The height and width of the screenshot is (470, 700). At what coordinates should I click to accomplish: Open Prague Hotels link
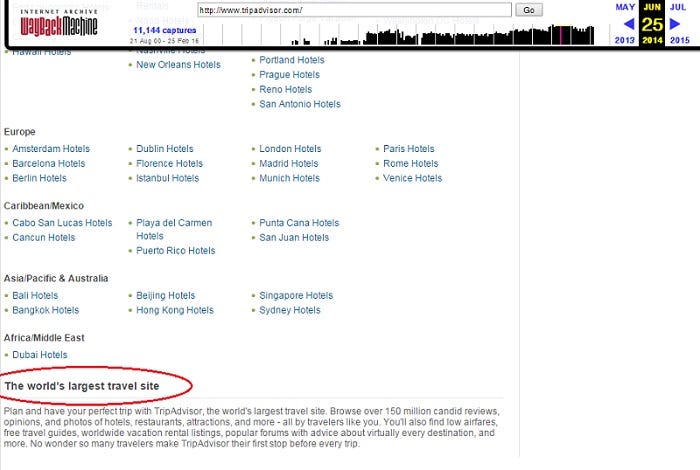tap(289, 75)
